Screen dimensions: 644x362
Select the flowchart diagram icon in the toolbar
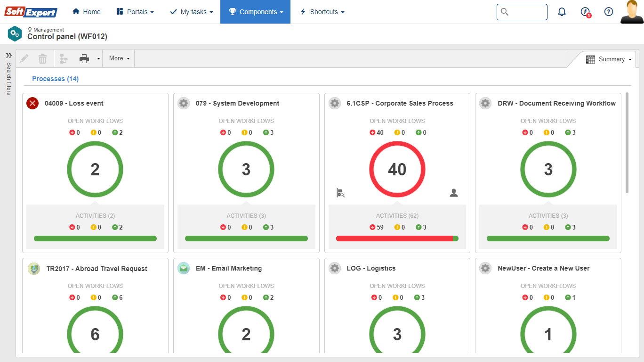point(64,58)
